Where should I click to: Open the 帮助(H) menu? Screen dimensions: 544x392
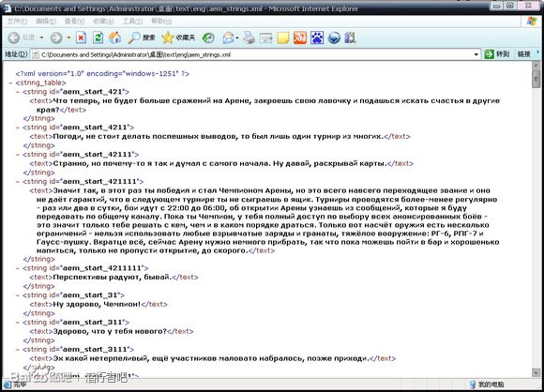[x=161, y=22]
